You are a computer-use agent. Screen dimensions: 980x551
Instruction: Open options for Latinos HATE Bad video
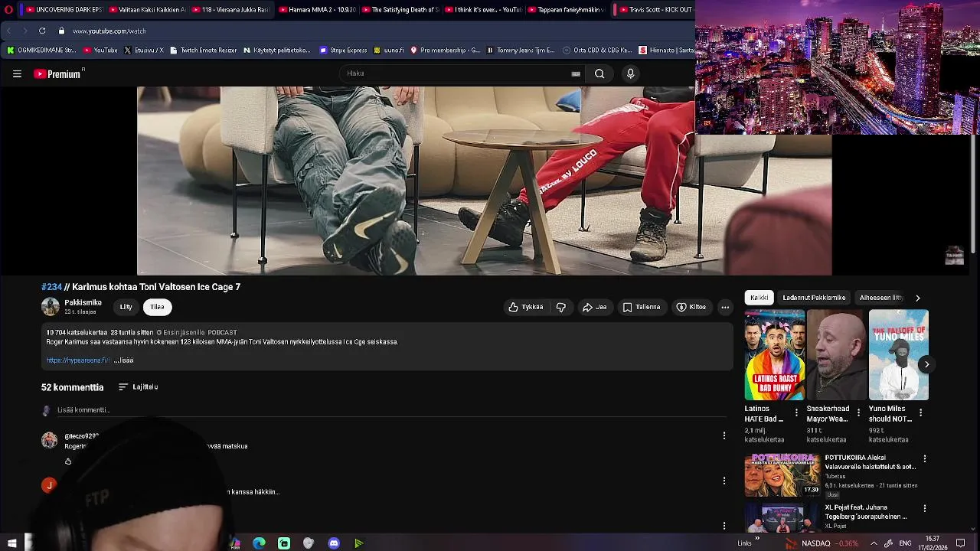point(796,412)
